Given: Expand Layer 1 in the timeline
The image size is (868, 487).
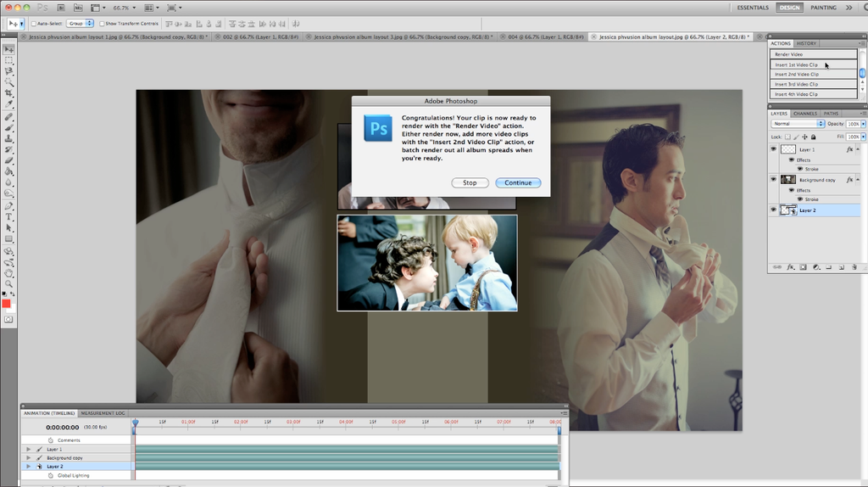Looking at the screenshot, I should click(x=28, y=450).
